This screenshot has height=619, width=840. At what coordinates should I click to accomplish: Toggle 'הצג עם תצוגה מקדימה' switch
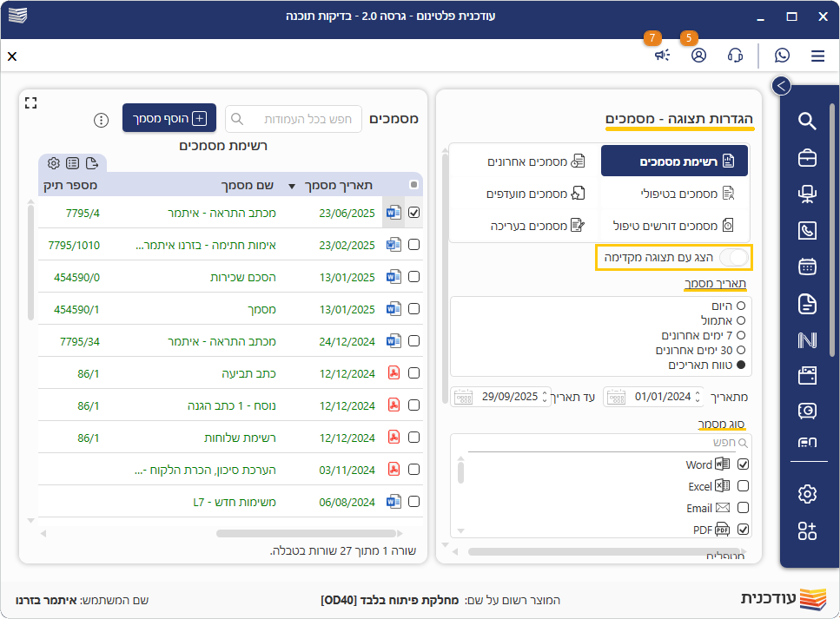pyautogui.click(x=733, y=257)
